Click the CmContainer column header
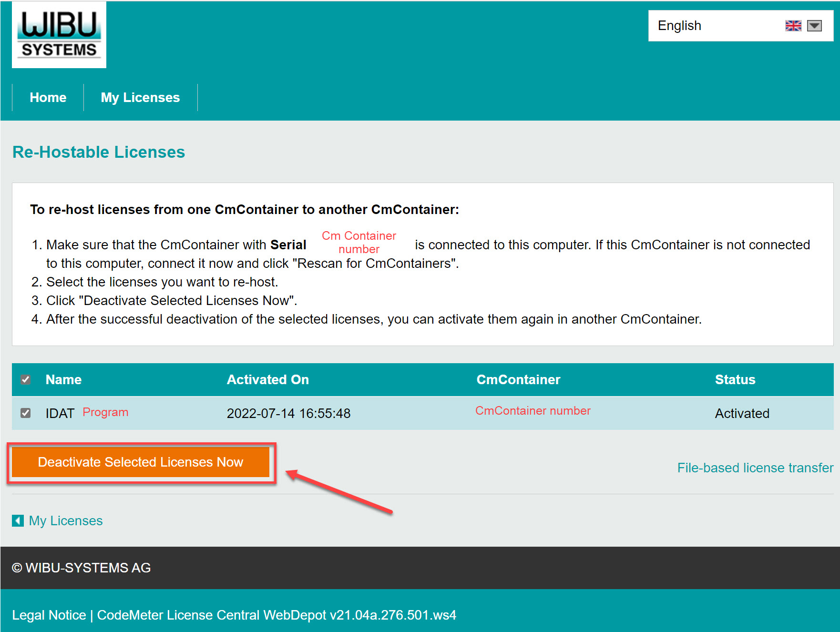 [x=518, y=379]
